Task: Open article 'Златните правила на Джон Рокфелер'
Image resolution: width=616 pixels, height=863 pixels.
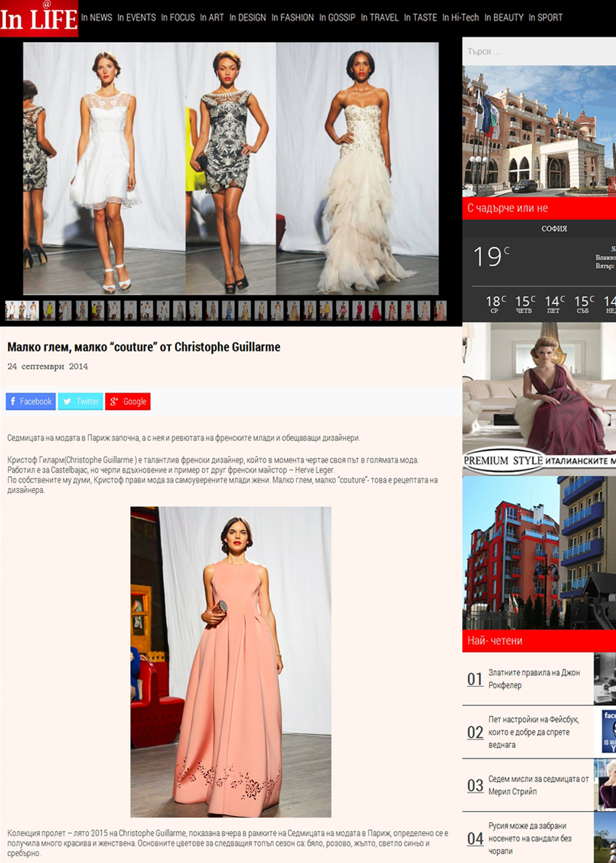Action: click(x=534, y=679)
